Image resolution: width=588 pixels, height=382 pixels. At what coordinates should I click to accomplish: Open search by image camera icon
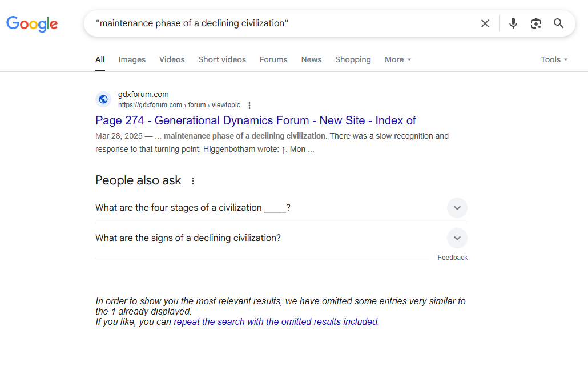[x=536, y=23]
